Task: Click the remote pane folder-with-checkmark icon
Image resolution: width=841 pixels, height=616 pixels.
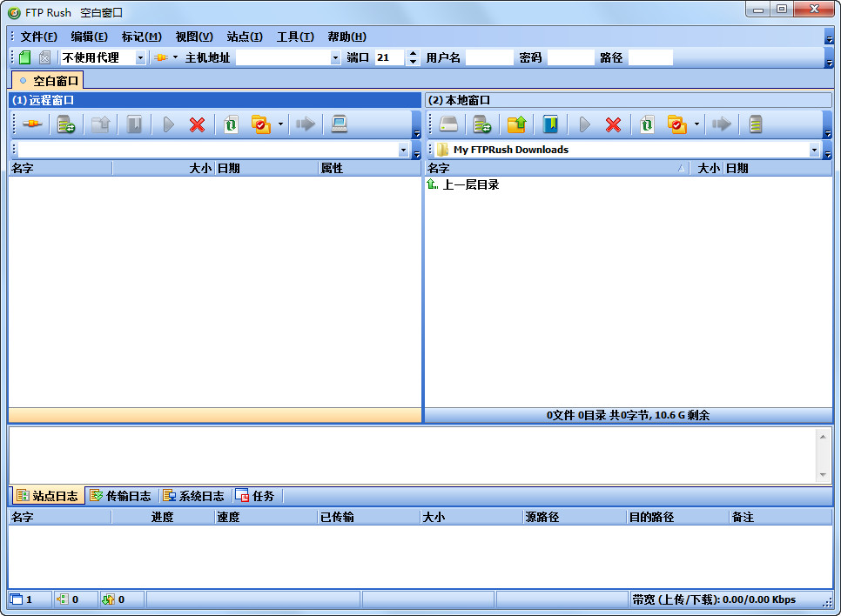Action: tap(261, 124)
